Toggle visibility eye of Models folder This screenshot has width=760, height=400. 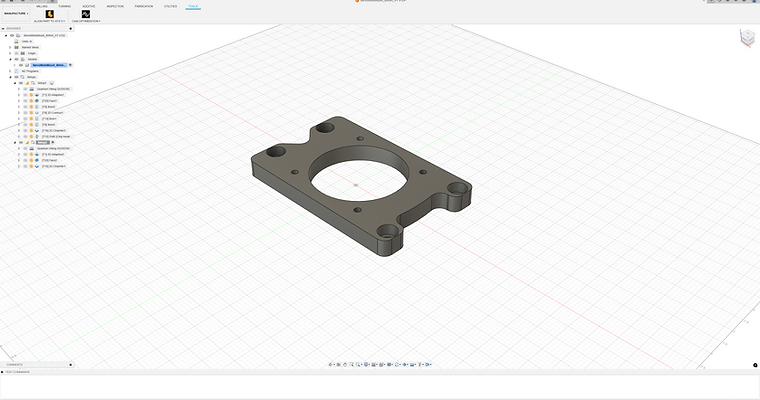click(x=16, y=59)
